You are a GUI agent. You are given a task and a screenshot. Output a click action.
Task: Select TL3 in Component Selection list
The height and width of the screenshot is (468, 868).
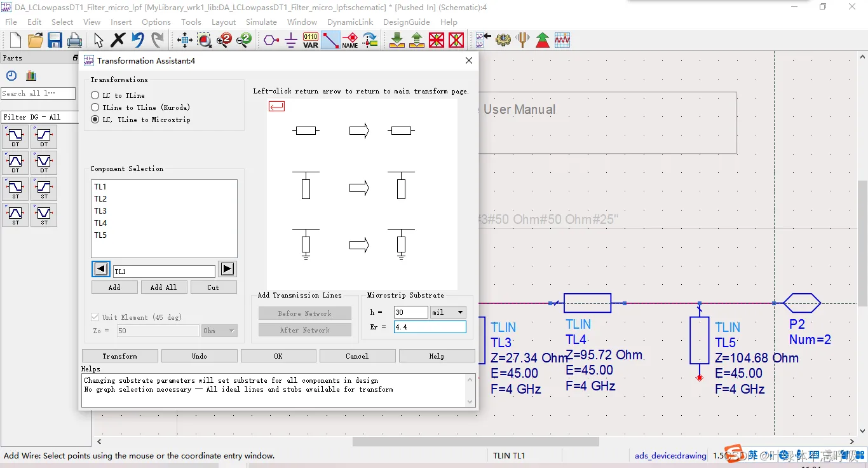click(100, 211)
